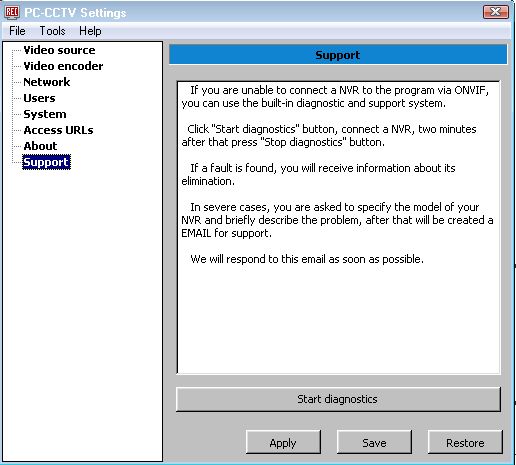The width and height of the screenshot is (516, 465).
Task: Click the PC-CCTV REC title bar icon
Action: point(12,12)
